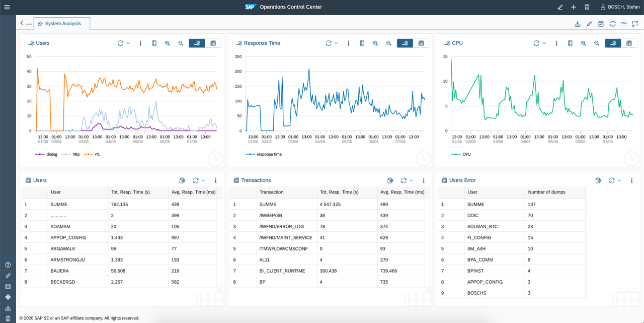Click the mail icon in left sidebar

(8, 286)
